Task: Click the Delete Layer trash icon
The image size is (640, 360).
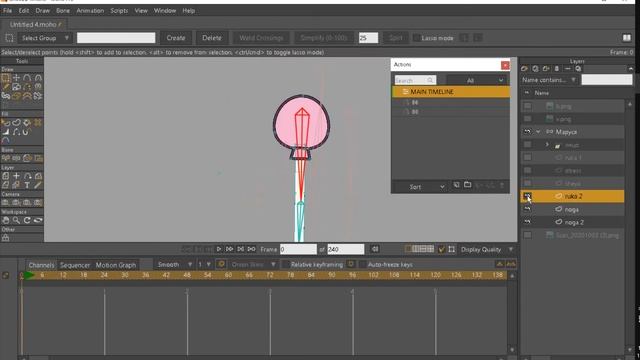Action: pyautogui.click(x=557, y=69)
